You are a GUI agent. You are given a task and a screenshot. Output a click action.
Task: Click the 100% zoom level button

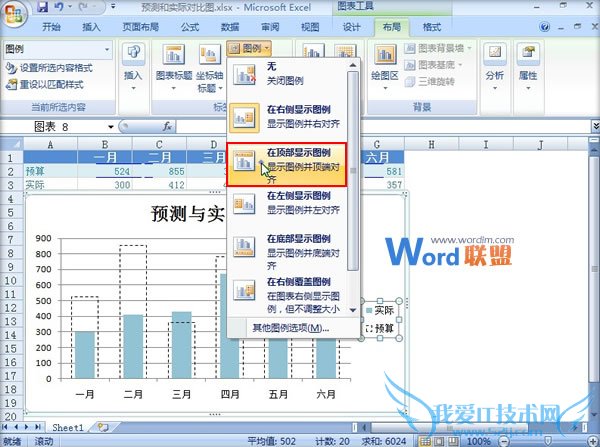click(478, 441)
